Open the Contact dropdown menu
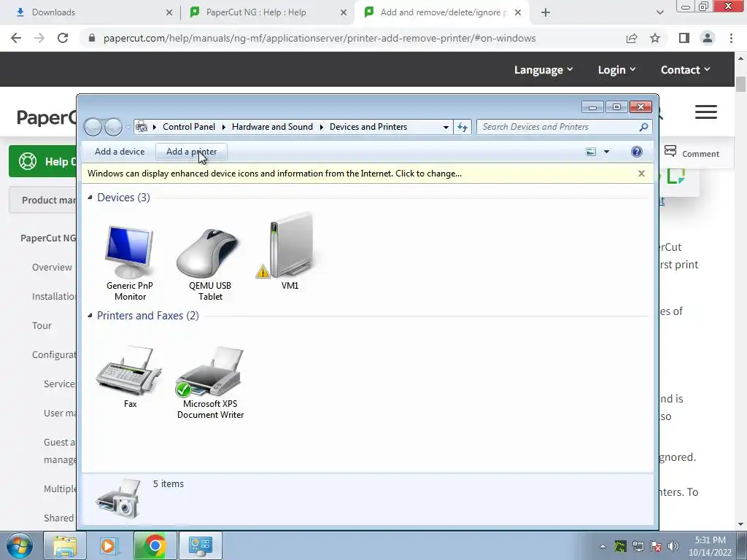747x560 pixels. 685,70
